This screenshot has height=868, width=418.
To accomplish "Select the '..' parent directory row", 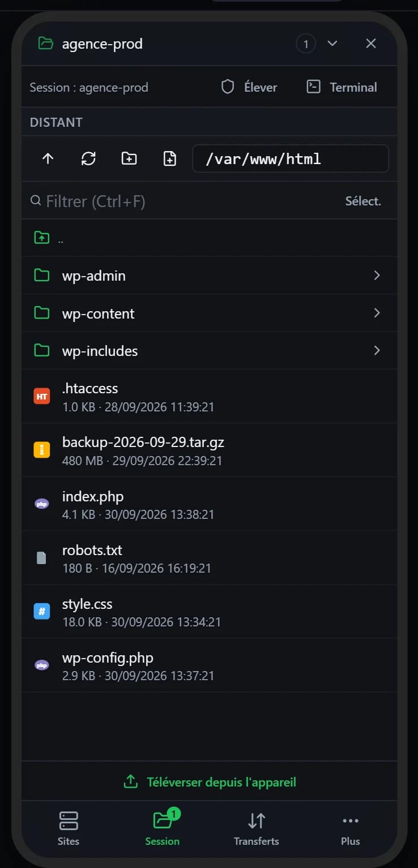I will (x=210, y=238).
